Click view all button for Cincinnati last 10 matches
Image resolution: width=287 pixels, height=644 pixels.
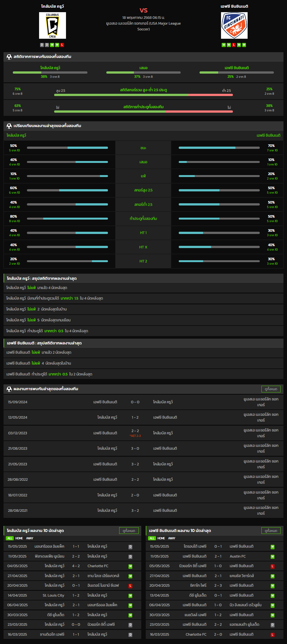point(271,531)
